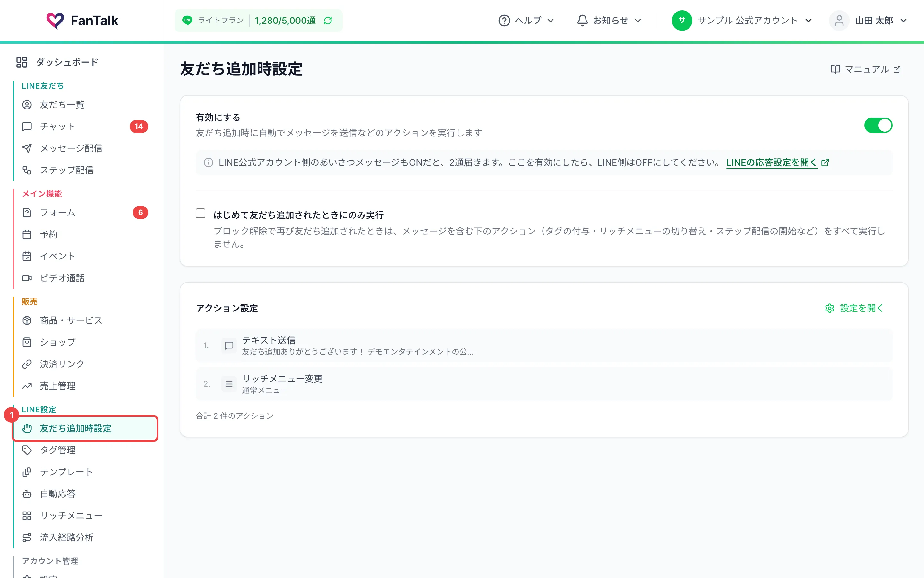This screenshot has height=578, width=924.
Task: Click the イベント calendar-check icon
Action: [27, 256]
